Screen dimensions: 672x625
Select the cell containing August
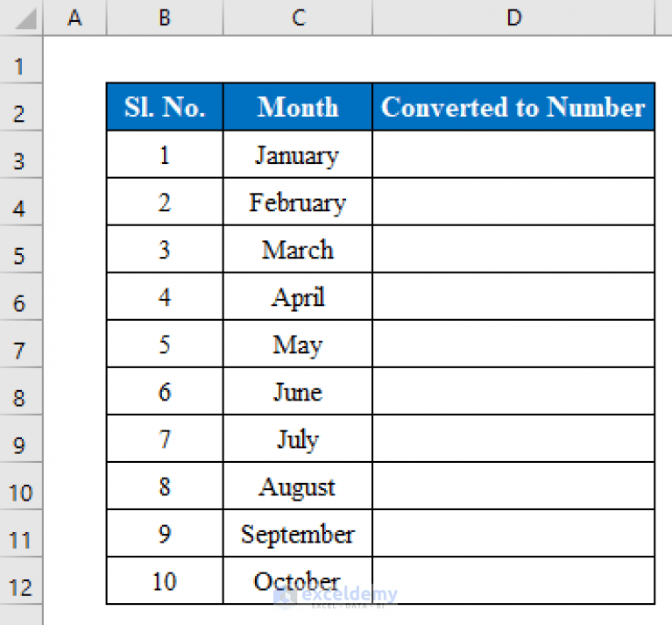[x=298, y=486]
